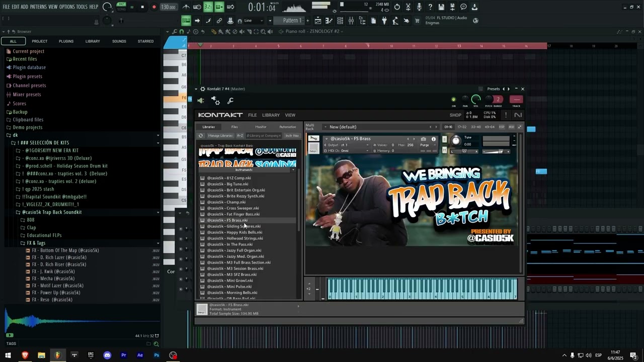Viewport: 644px width, 362px height.
Task: Select FX - Mecha (@casio5k) sample
Action: point(53,279)
